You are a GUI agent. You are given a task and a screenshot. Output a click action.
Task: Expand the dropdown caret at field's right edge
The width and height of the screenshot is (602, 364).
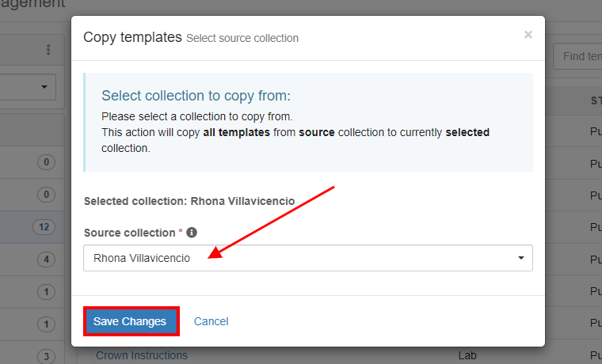tap(521, 258)
